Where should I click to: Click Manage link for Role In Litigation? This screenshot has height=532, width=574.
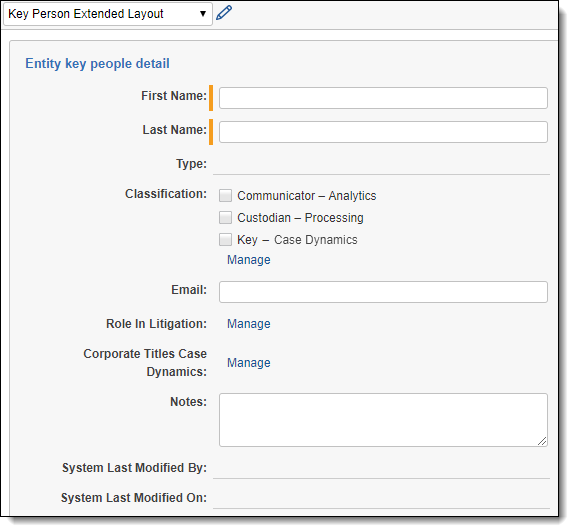point(249,324)
